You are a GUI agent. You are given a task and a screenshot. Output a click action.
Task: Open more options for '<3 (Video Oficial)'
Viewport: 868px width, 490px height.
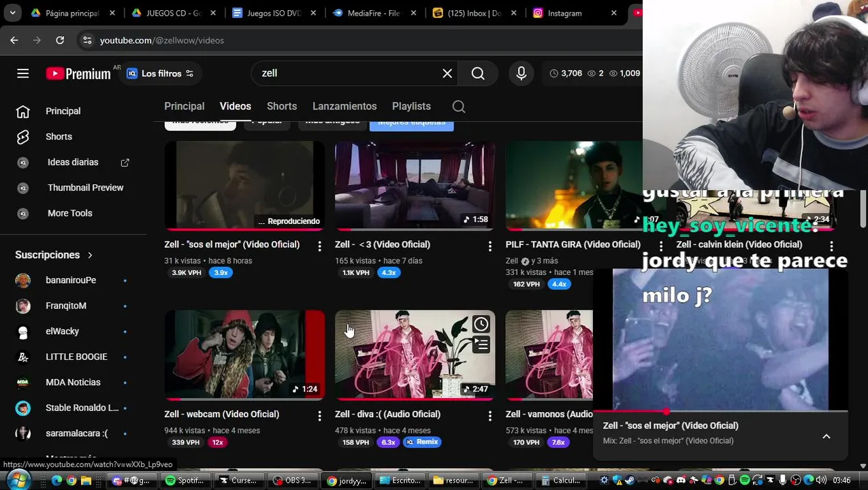[489, 246]
